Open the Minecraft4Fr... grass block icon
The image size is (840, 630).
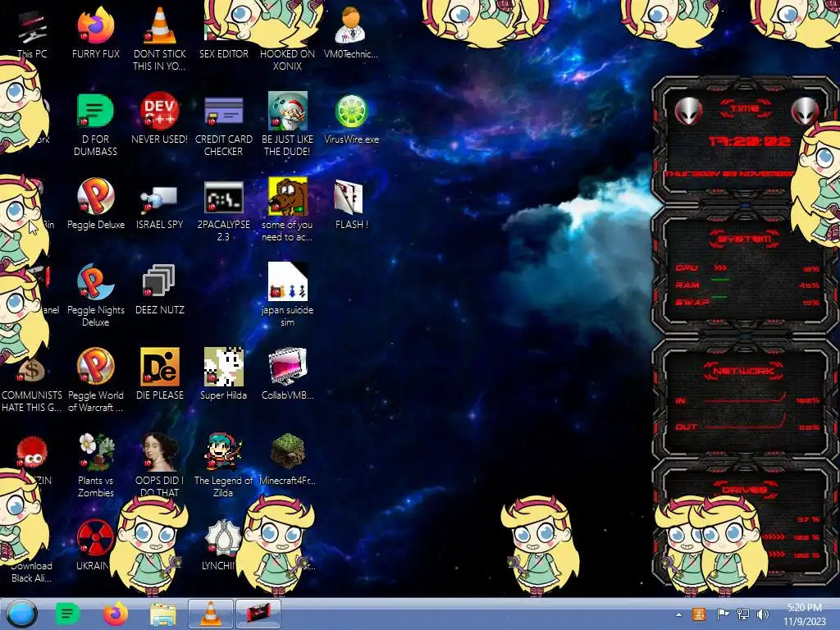coord(288,459)
